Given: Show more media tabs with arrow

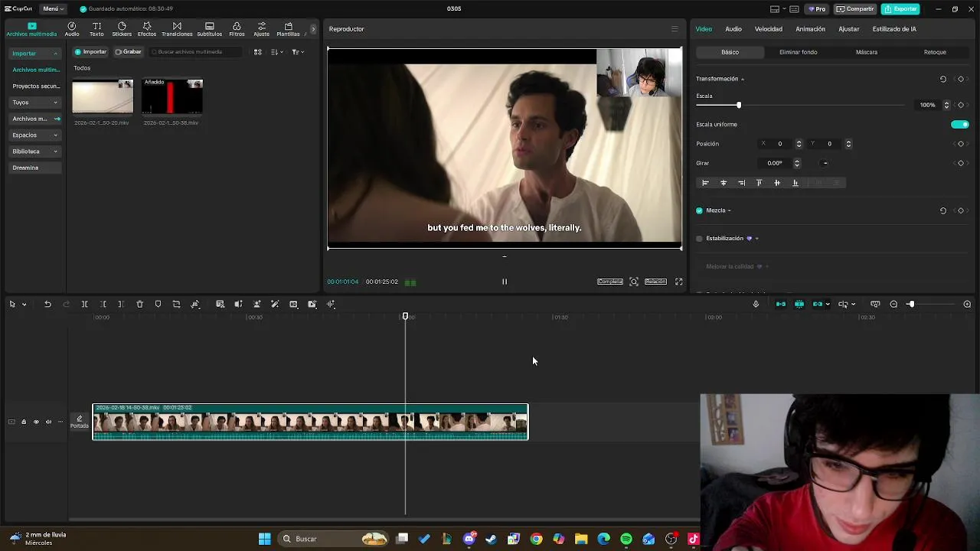Looking at the screenshot, I should (x=313, y=29).
